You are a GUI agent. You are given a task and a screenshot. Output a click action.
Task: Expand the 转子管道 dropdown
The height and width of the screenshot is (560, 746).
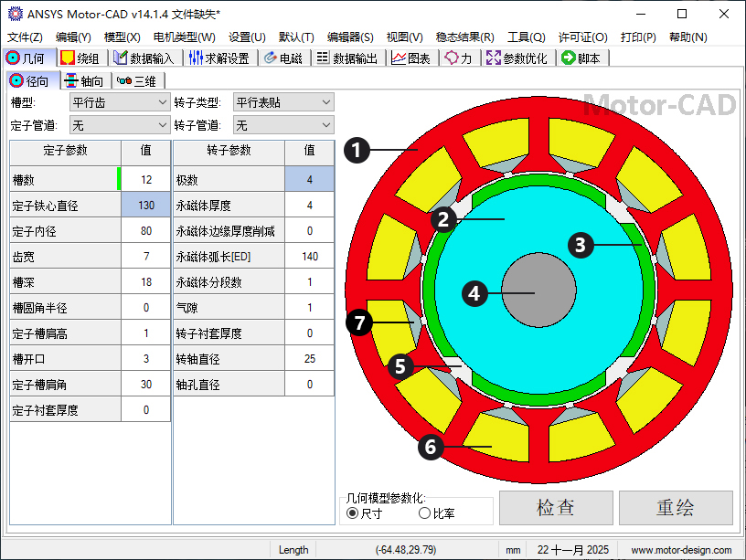[283, 125]
